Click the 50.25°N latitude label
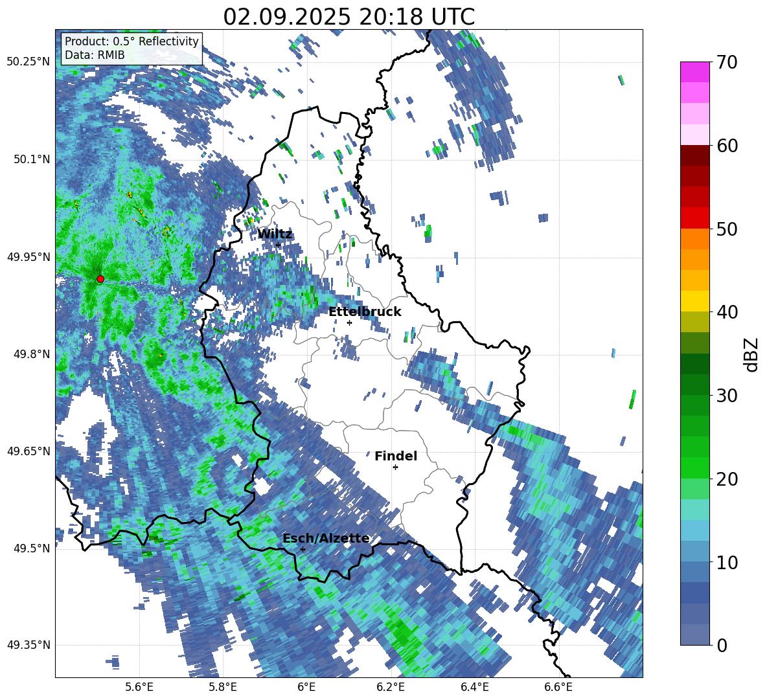This screenshot has width=767, height=700. pyautogui.click(x=29, y=62)
